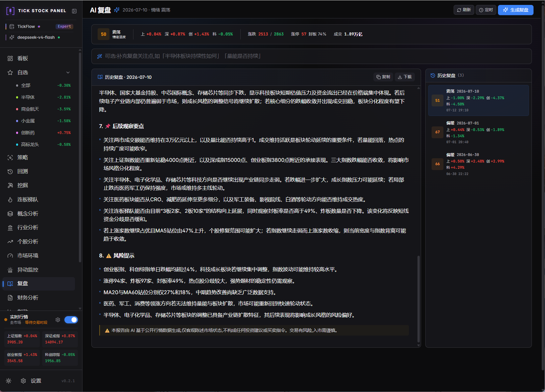545x392 pixels.
Task: Copy the review with 复制 button
Action: (x=383, y=77)
